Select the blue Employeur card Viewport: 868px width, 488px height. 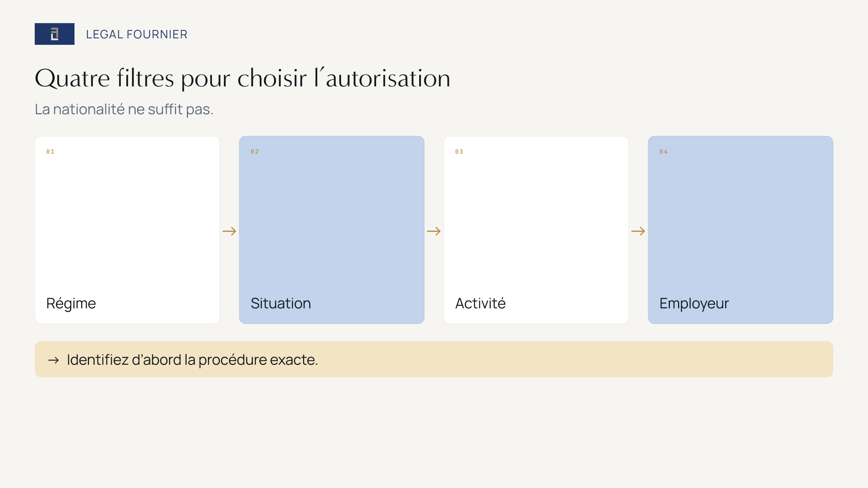(741, 230)
